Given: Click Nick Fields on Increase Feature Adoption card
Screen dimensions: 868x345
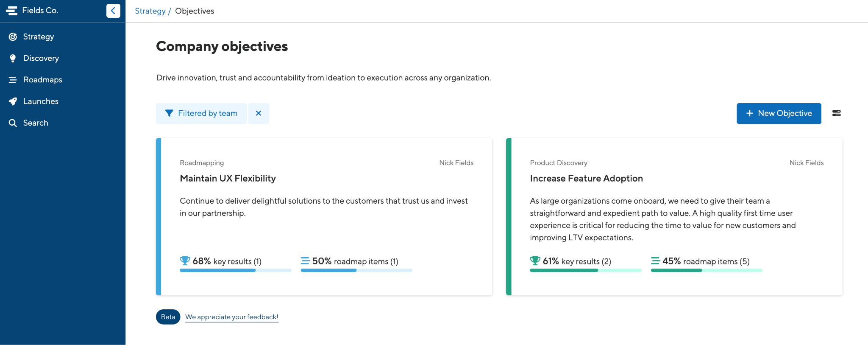Looking at the screenshot, I should [807, 163].
